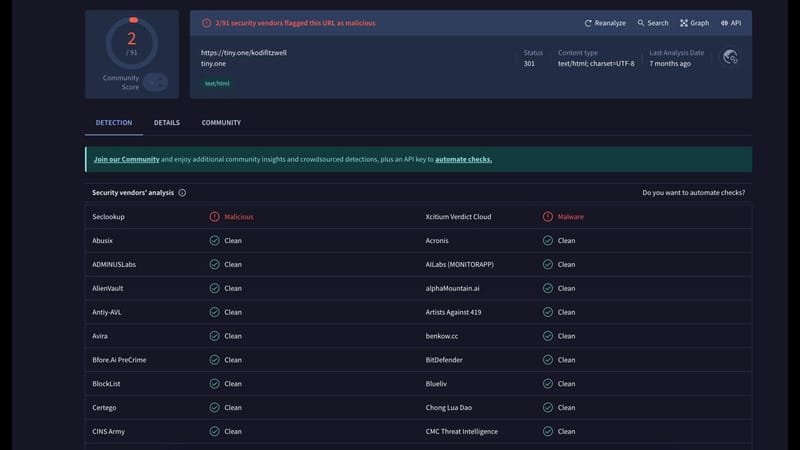Screen dimensions: 800x450
Task: Select the Abusix vendor name
Action: coord(102,240)
